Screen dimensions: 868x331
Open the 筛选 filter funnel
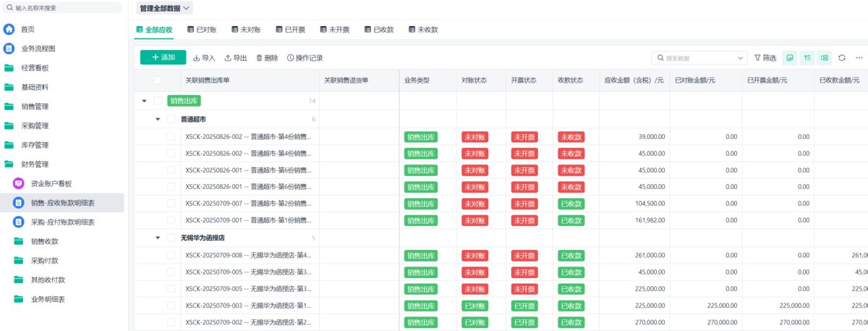pyautogui.click(x=765, y=58)
